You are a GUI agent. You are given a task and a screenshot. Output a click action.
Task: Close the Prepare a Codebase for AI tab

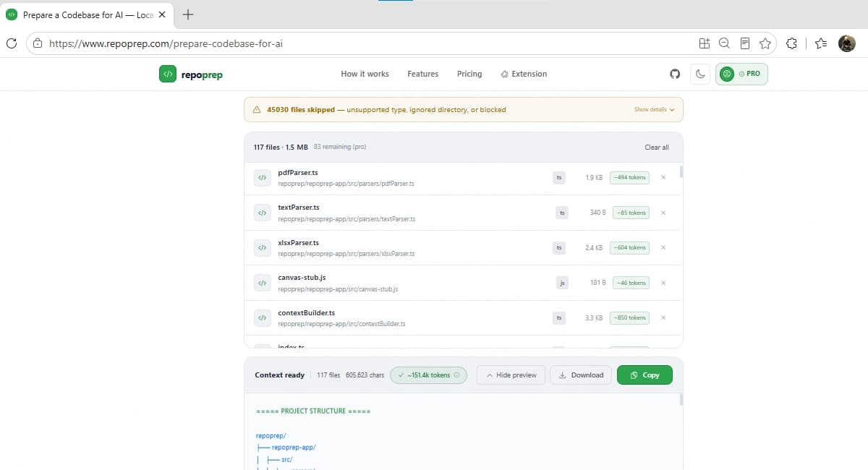162,14
